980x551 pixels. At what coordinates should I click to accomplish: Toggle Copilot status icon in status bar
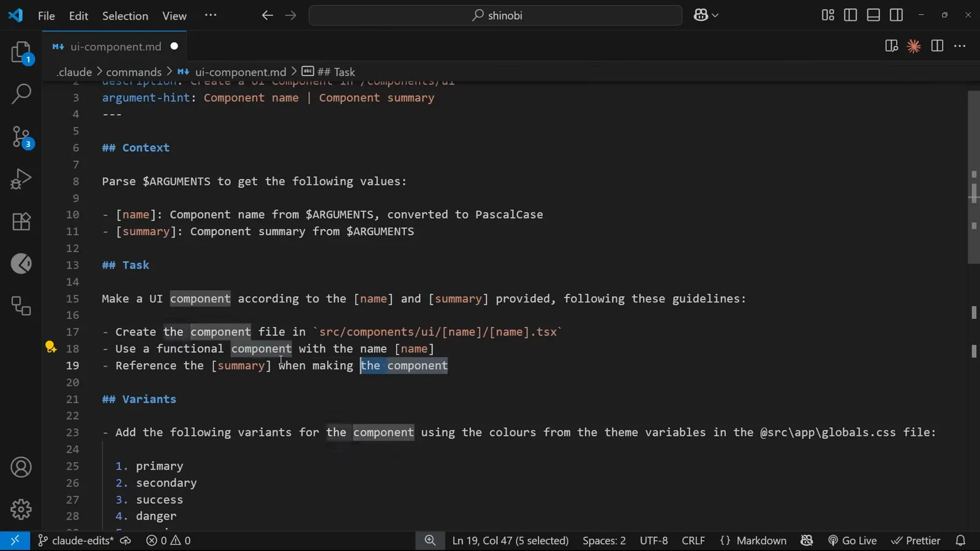point(807,541)
